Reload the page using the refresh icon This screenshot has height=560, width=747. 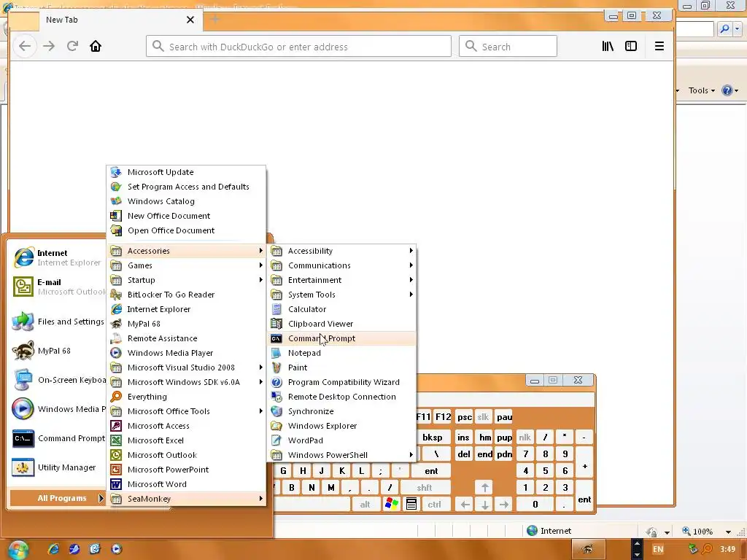point(72,46)
